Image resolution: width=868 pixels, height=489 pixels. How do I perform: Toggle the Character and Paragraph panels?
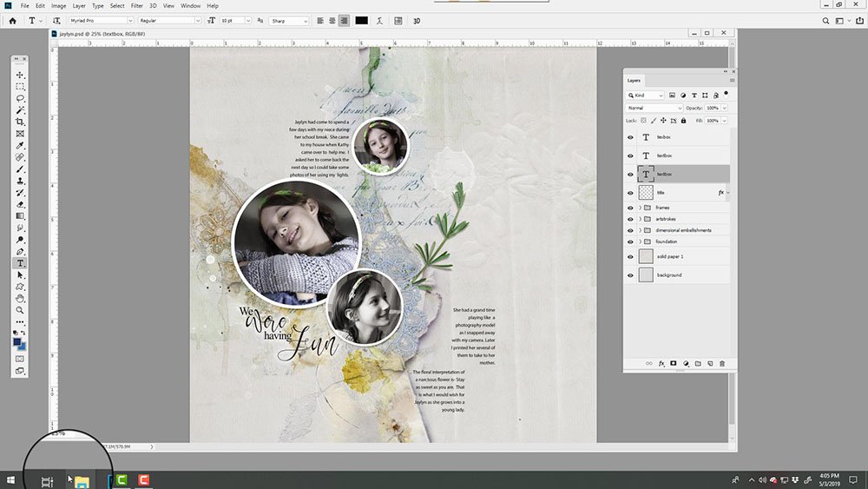click(x=398, y=21)
